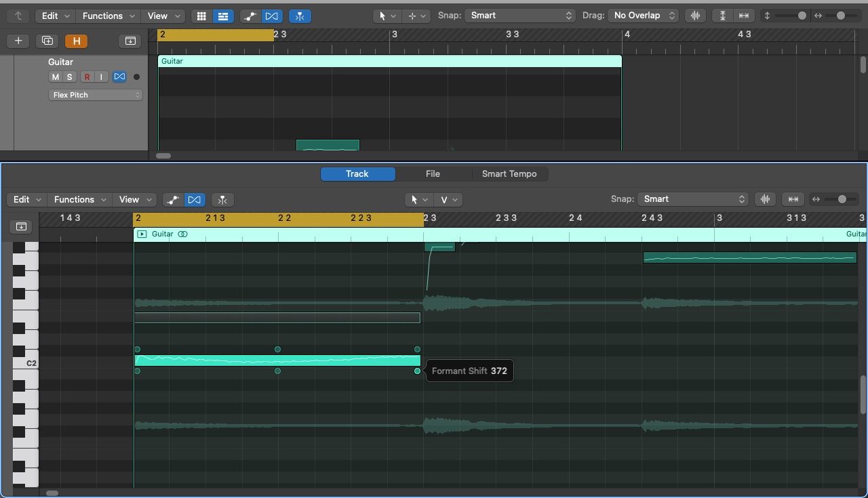Viewport: 868px width, 498px height.
Task: Add a new track with the plus icon
Action: pos(18,41)
